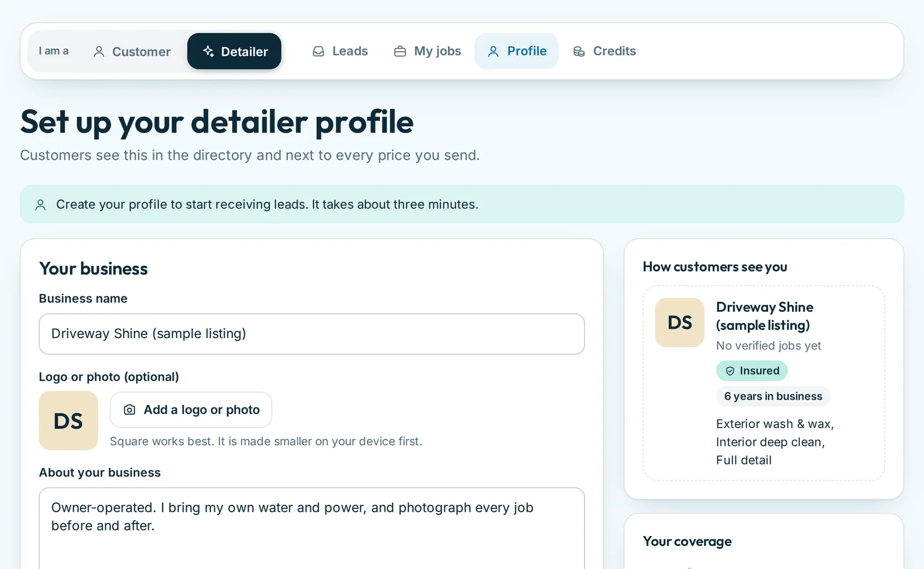This screenshot has height=569, width=924.
Task: Click the DS avatar in customer preview
Action: click(x=680, y=323)
